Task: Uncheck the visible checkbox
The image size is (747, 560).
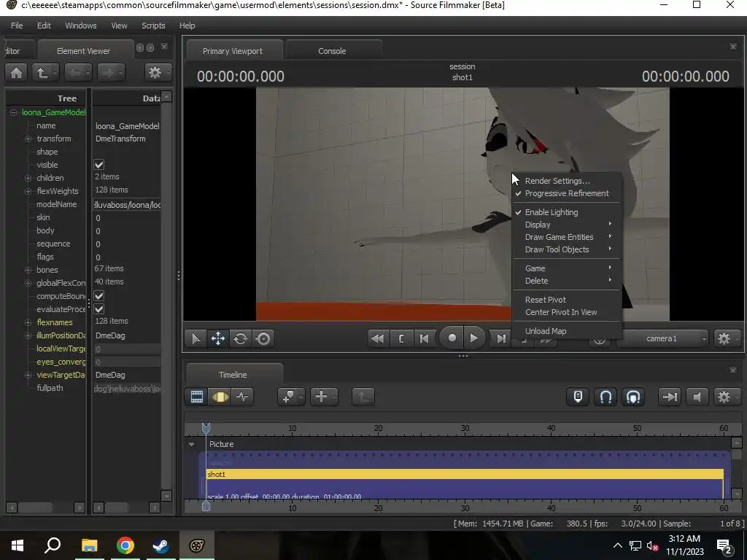Action: [x=99, y=165]
